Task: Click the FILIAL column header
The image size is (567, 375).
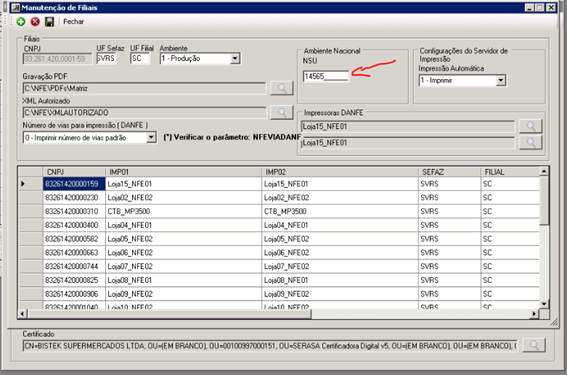Action: (x=510, y=172)
